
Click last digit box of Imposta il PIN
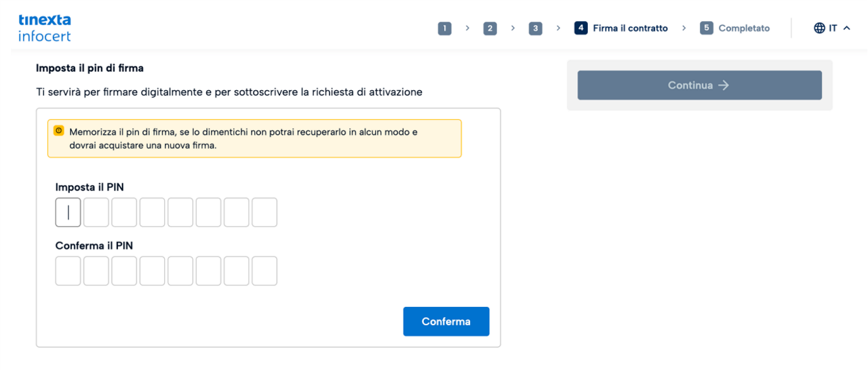click(x=264, y=212)
